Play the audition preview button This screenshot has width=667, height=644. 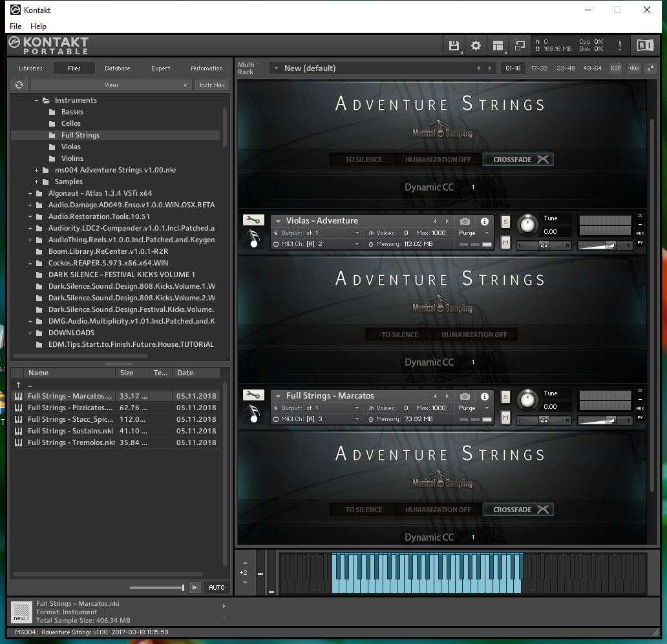[x=195, y=587]
